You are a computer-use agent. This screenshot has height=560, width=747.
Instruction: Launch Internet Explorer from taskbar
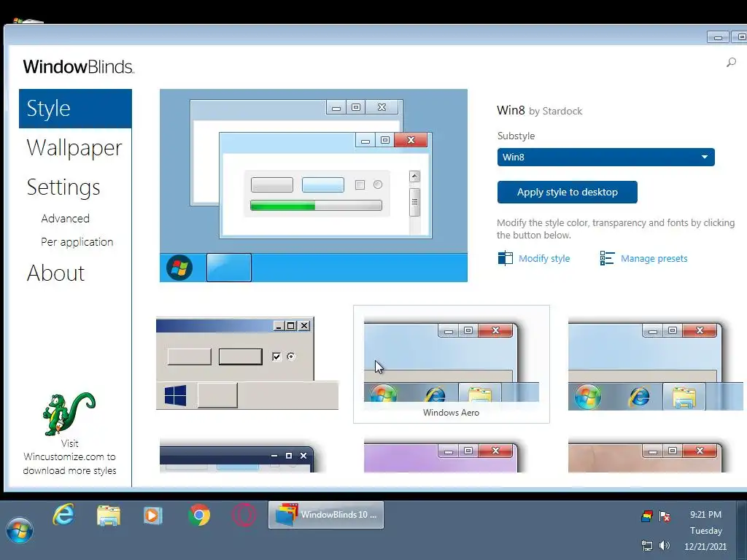click(x=63, y=515)
